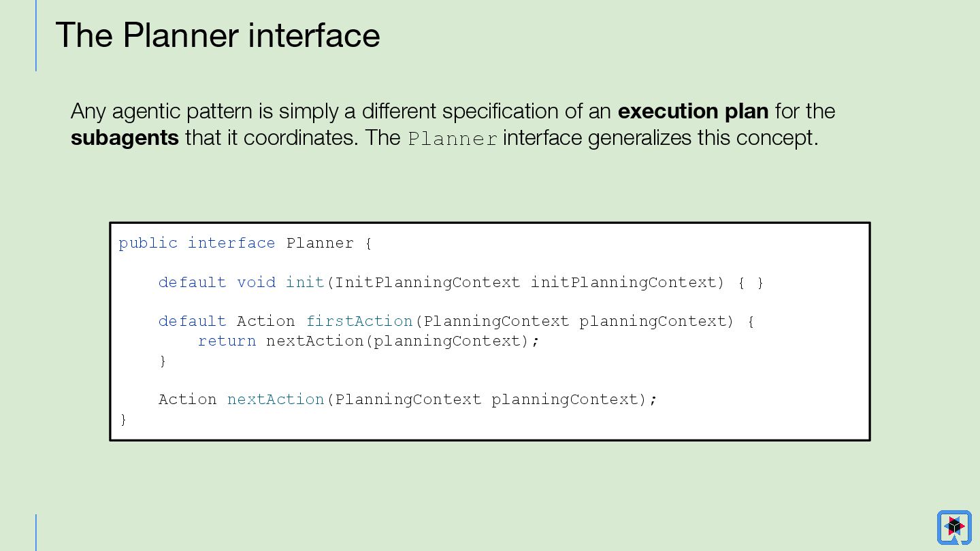Click the "nextAction(planningContext);" call after return
Viewport: 980px width, 551px height.
402,341
